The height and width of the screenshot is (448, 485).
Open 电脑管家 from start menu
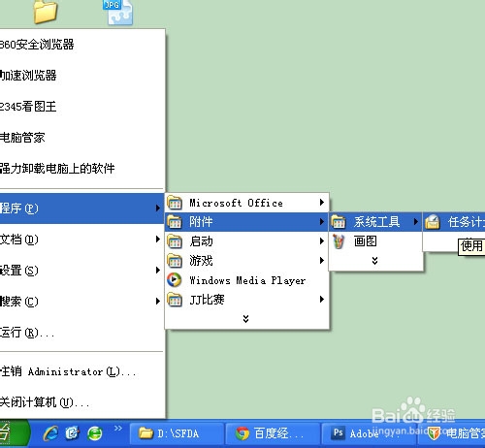(x=82, y=138)
